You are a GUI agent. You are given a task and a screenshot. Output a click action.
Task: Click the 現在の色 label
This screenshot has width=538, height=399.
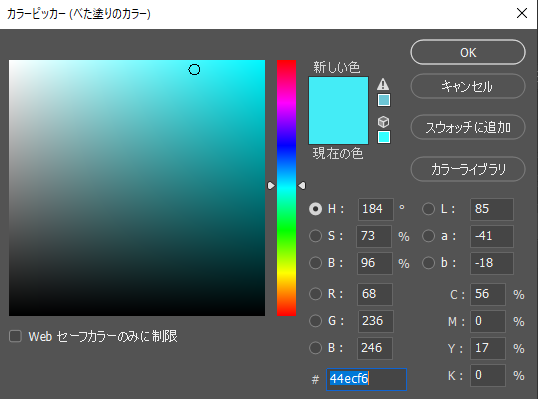338,153
